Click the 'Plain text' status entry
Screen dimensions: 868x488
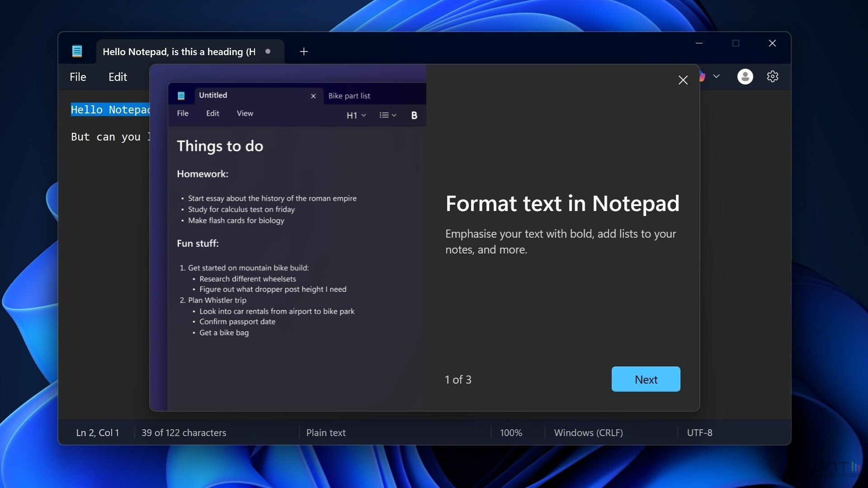tap(326, 432)
